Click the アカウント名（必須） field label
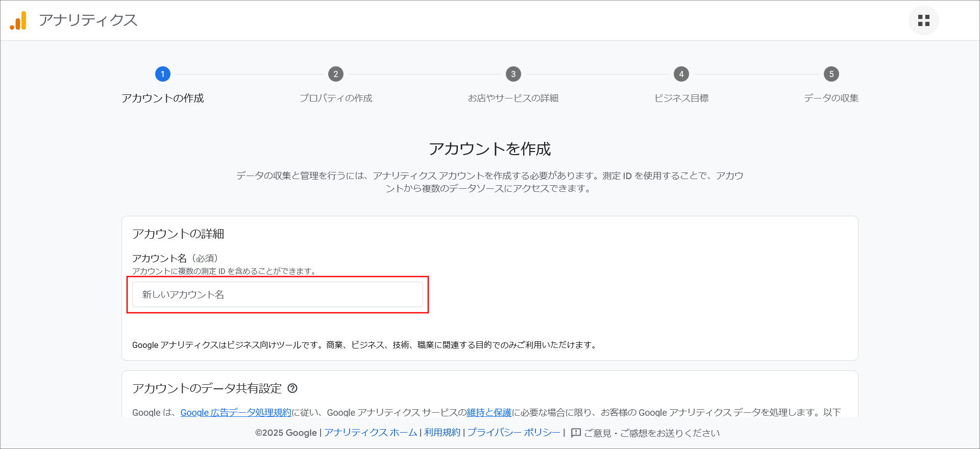The image size is (980, 449). coord(177,258)
